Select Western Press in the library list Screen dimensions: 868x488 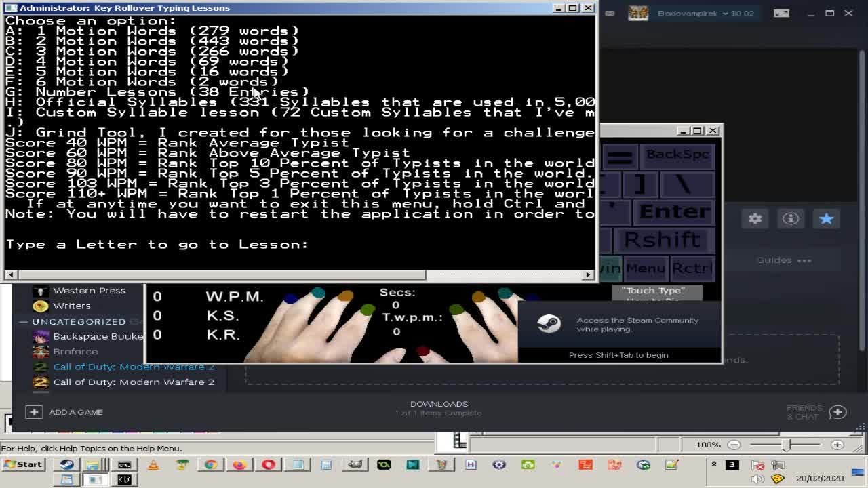click(x=89, y=290)
